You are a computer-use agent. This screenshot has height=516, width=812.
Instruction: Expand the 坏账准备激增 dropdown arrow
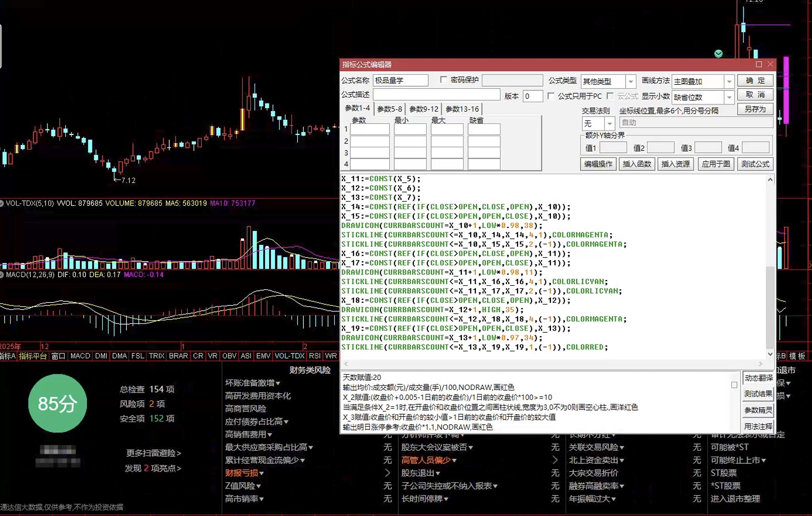[278, 383]
